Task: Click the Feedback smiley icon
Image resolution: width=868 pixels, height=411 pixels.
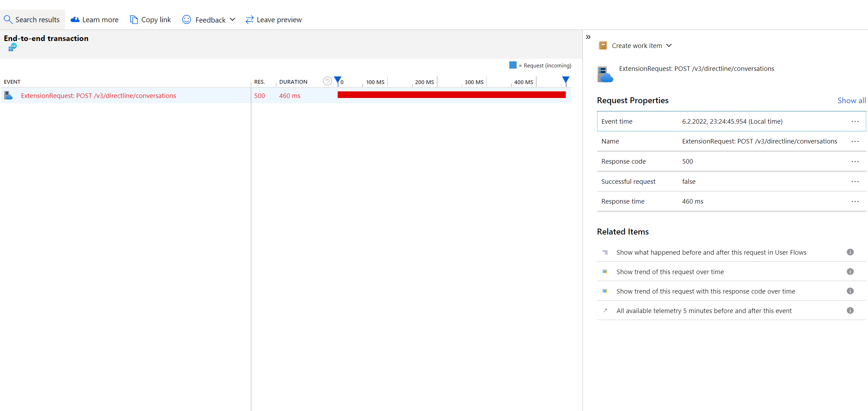Action: click(187, 19)
